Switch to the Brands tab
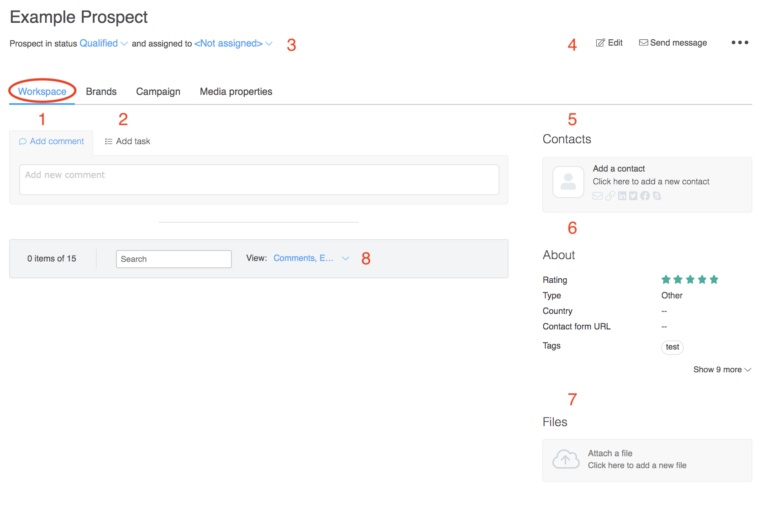777x532 pixels. click(101, 92)
